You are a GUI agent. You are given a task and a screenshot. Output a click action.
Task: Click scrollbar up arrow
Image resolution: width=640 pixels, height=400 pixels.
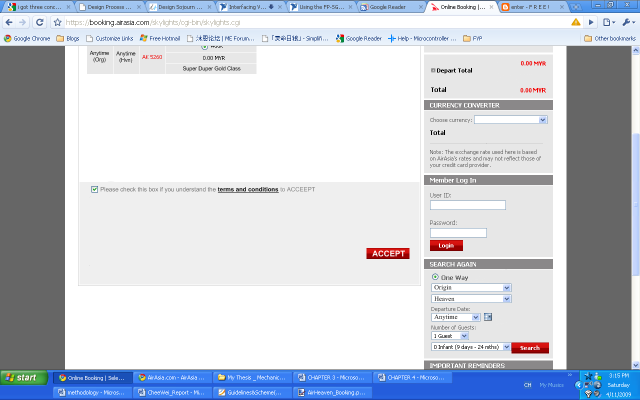click(x=636, y=50)
